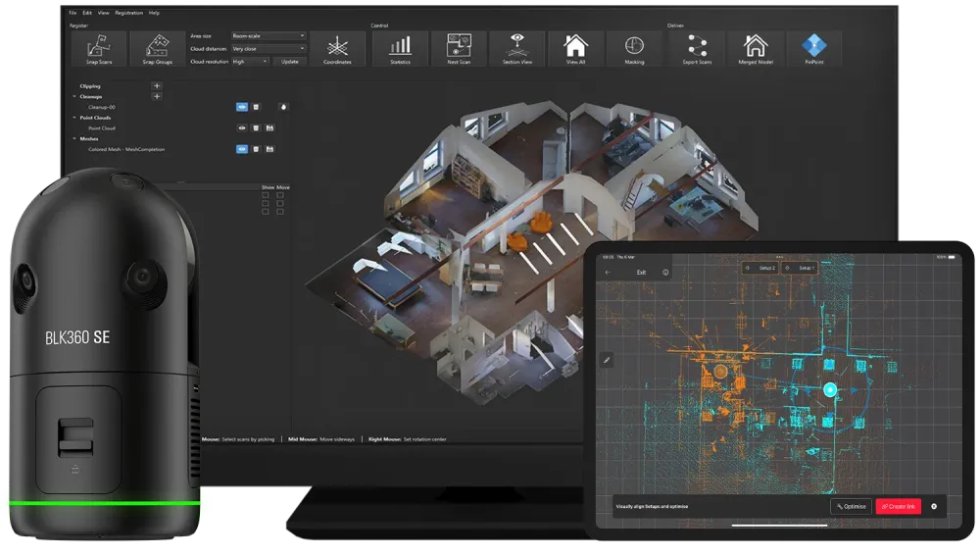This screenshot has height=556, width=980.
Task: Open the Cloud resolution dropdown
Action: tap(251, 62)
